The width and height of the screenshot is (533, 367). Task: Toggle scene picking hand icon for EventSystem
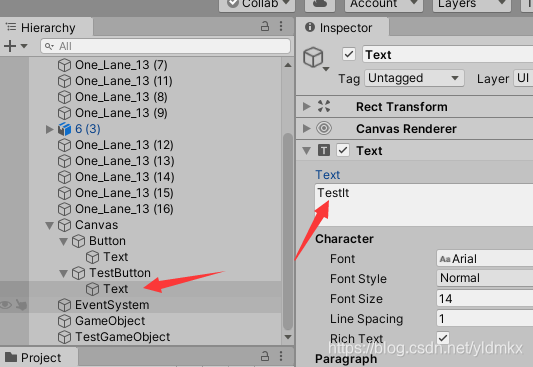21,305
